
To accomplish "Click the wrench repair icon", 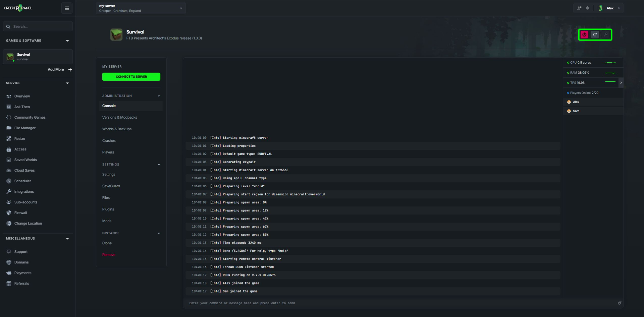I will [606, 35].
